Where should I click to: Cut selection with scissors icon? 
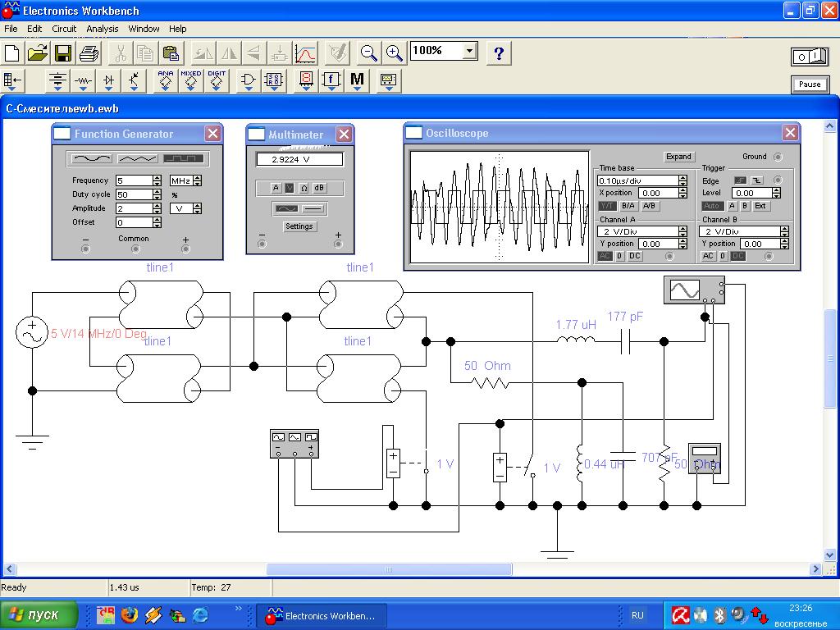120,53
